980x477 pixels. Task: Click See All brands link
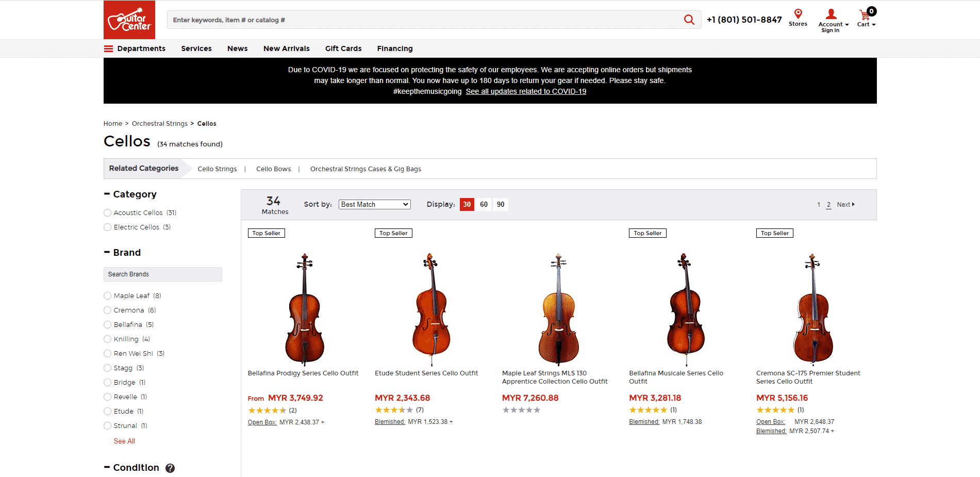click(x=124, y=441)
